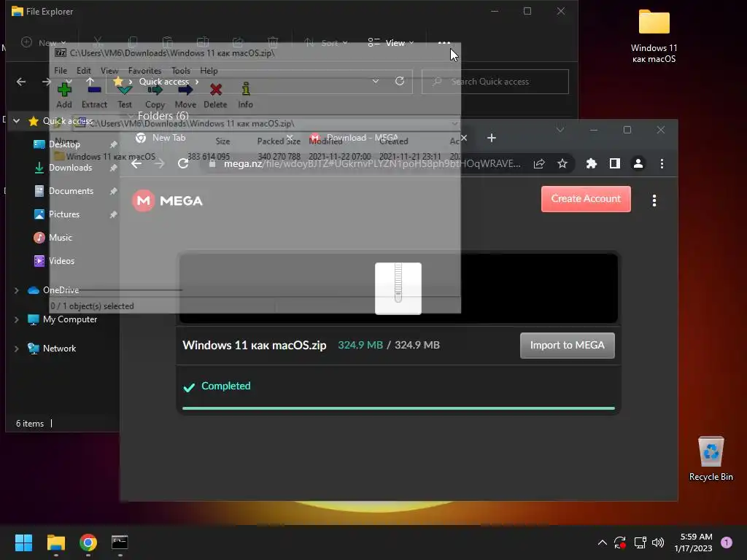Open Music in the File Explorer sidebar
The width and height of the screenshot is (747, 560).
(x=61, y=238)
